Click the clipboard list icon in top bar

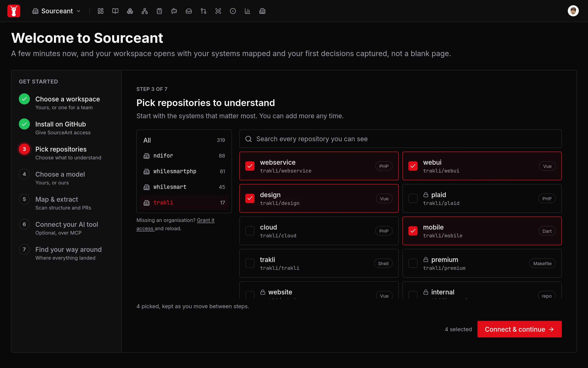click(159, 11)
